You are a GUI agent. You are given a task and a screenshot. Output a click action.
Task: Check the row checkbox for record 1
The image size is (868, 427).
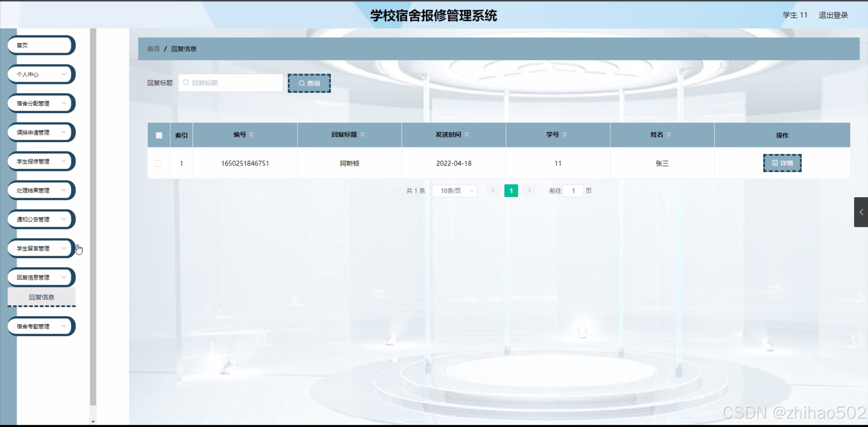point(158,164)
